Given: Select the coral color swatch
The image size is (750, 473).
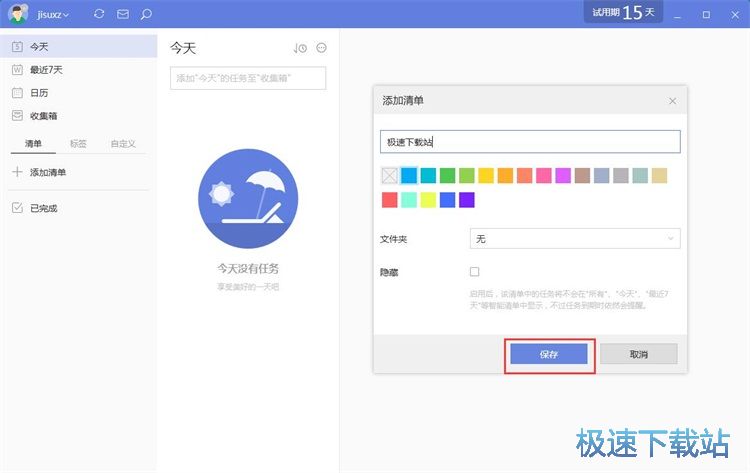Looking at the screenshot, I should (524, 176).
